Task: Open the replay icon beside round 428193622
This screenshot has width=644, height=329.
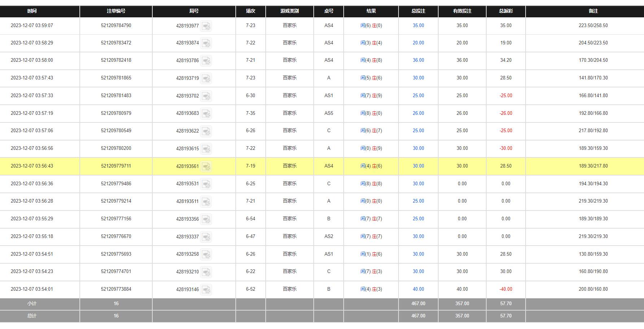Action: 206,131
